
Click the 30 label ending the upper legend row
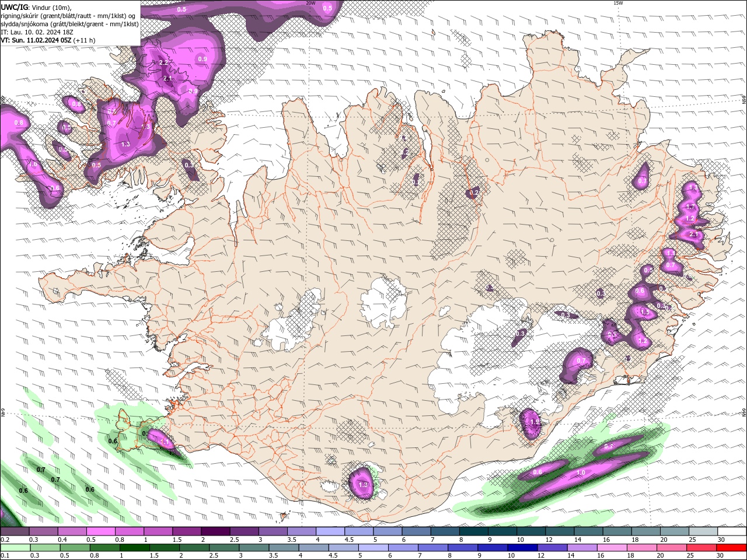coord(721,540)
